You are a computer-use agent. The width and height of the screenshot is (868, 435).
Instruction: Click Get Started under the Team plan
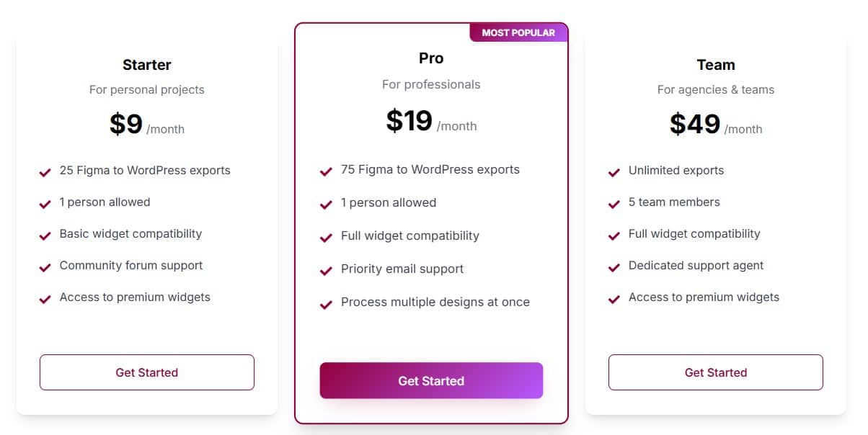pyautogui.click(x=715, y=372)
